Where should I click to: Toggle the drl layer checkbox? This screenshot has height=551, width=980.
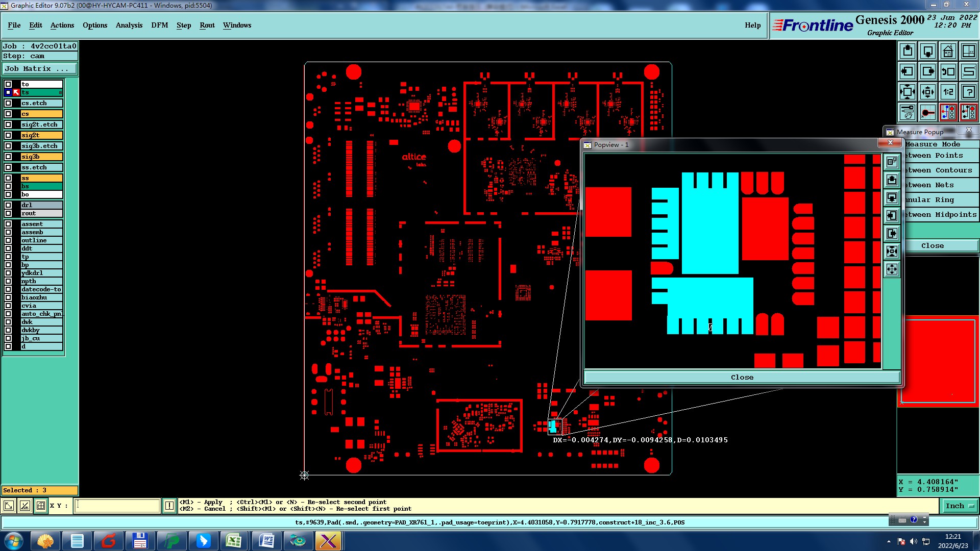point(8,205)
